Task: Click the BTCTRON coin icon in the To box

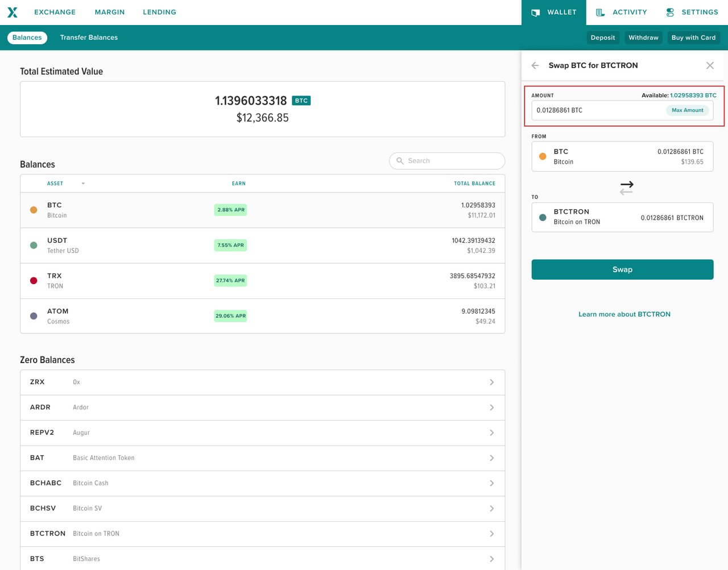Action: pos(543,217)
